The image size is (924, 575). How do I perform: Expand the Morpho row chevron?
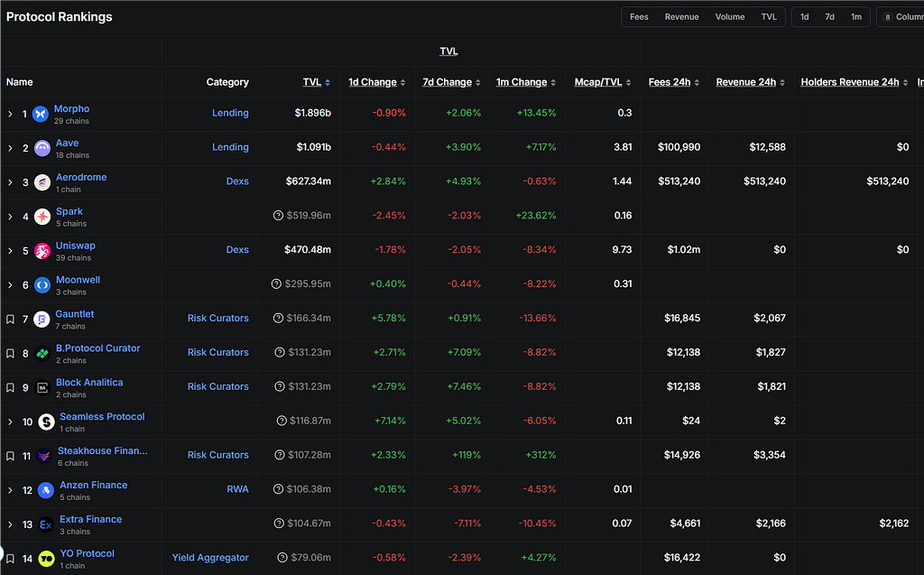pyautogui.click(x=10, y=114)
